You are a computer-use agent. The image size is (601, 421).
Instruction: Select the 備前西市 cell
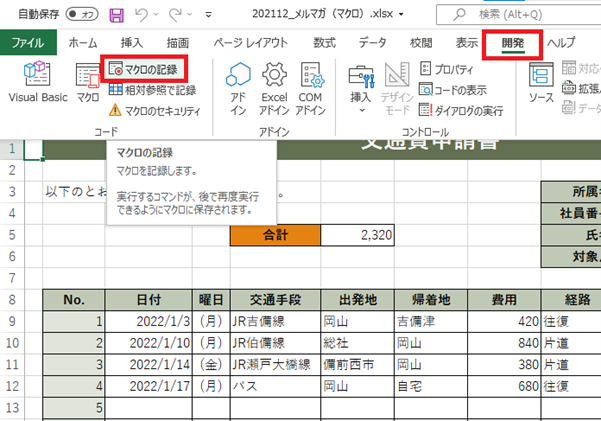[358, 365]
